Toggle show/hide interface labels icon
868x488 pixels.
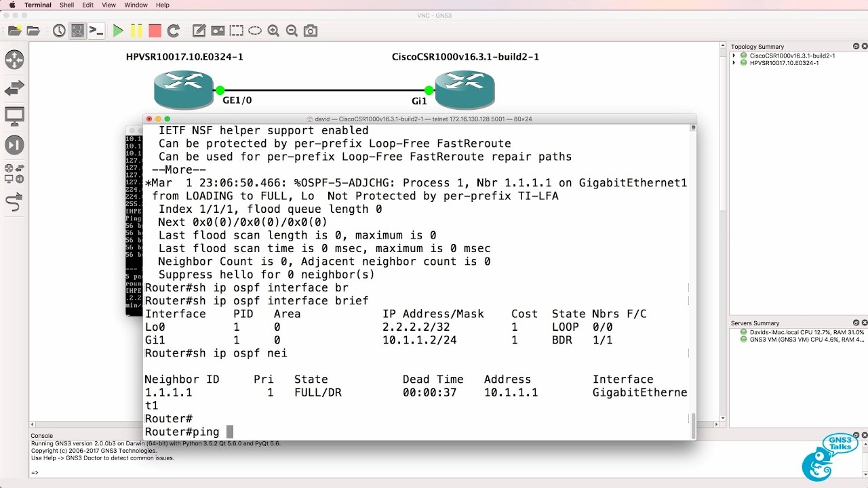point(77,30)
